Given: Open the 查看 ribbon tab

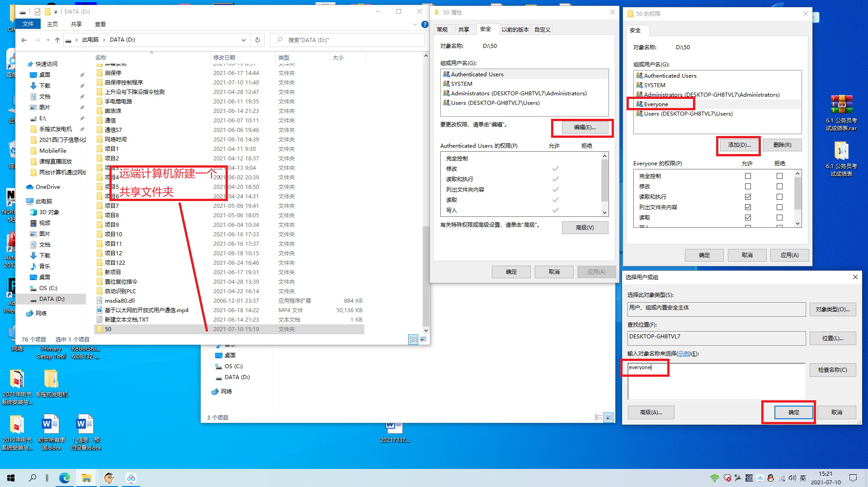Looking at the screenshot, I should click(100, 24).
